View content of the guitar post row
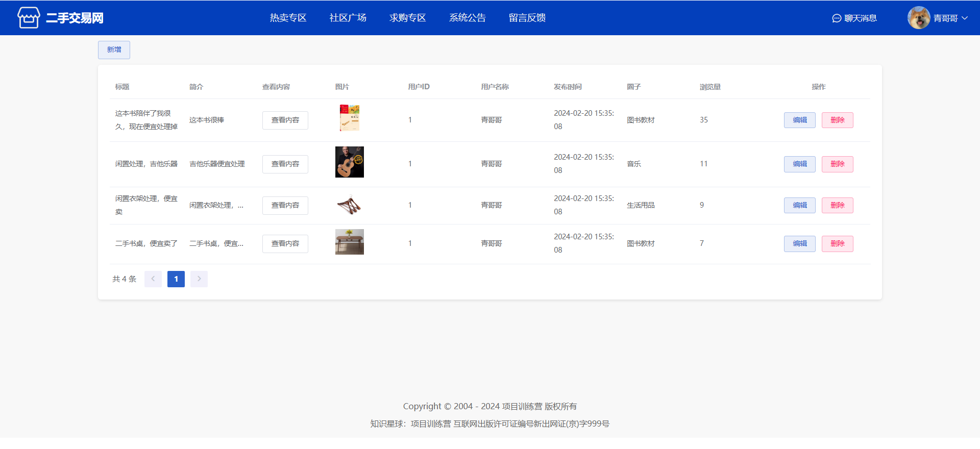Screen dimensions: 980x449 tap(285, 164)
